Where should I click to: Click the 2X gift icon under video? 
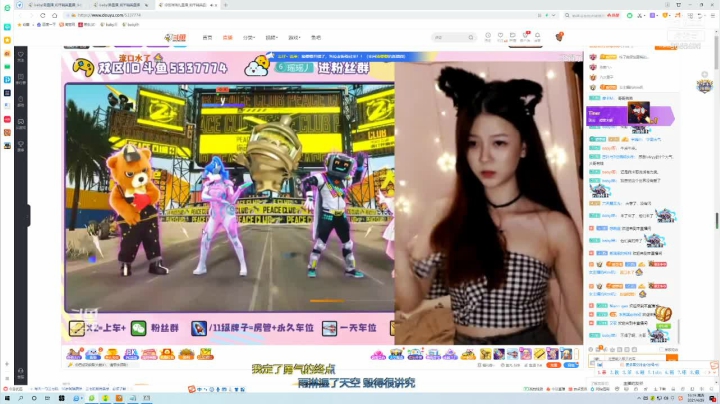pyautogui.click(x=131, y=354)
